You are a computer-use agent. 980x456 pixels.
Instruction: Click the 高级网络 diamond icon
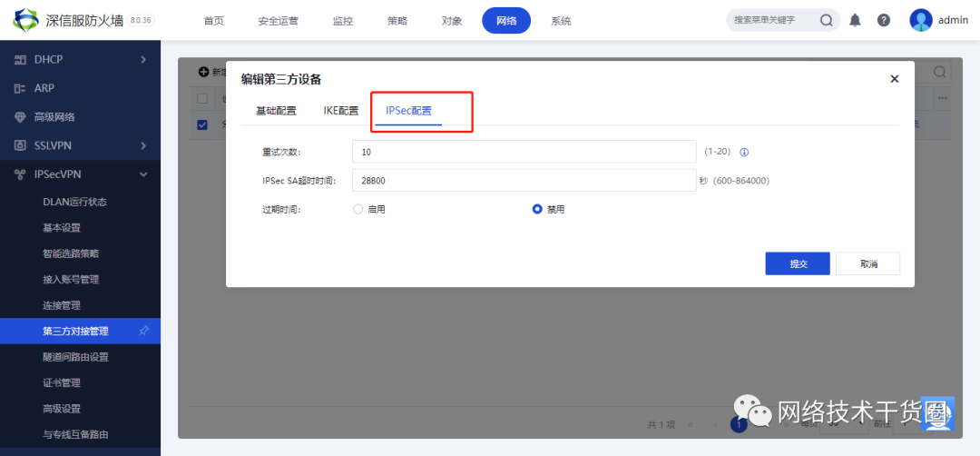coord(20,117)
